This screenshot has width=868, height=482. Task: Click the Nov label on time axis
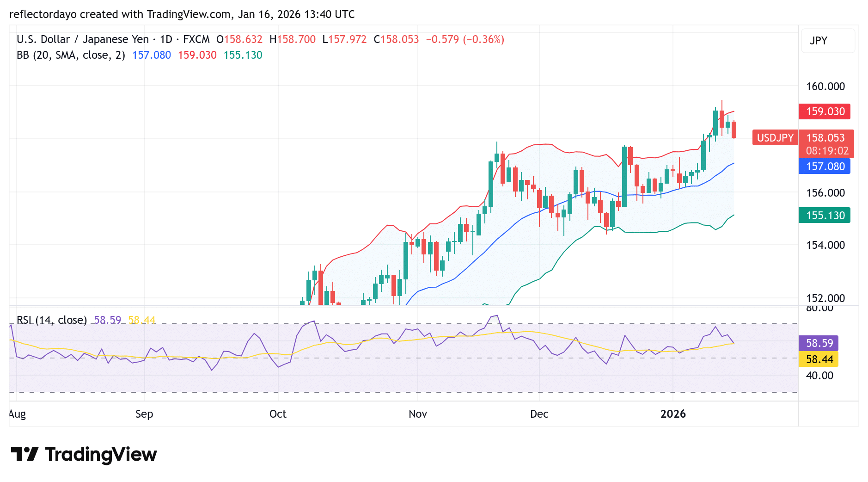tap(417, 414)
